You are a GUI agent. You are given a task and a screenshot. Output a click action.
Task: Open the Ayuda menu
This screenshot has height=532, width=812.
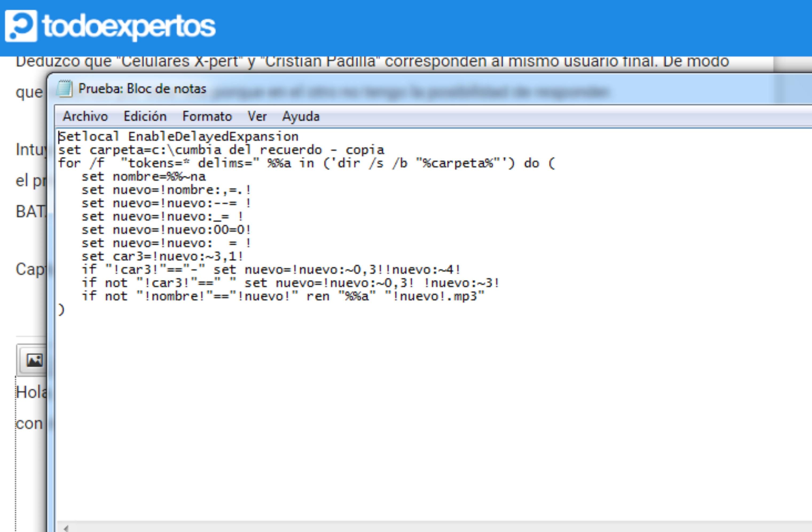pyautogui.click(x=301, y=117)
